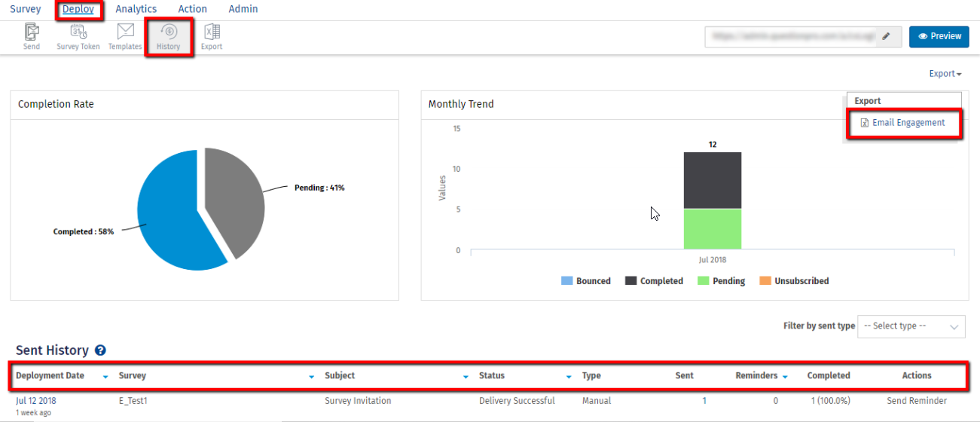
Task: Select the History toolbar icon
Action: coord(169,36)
